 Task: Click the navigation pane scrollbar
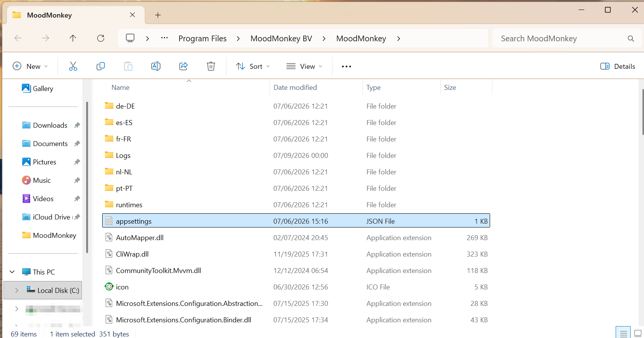tap(87, 177)
